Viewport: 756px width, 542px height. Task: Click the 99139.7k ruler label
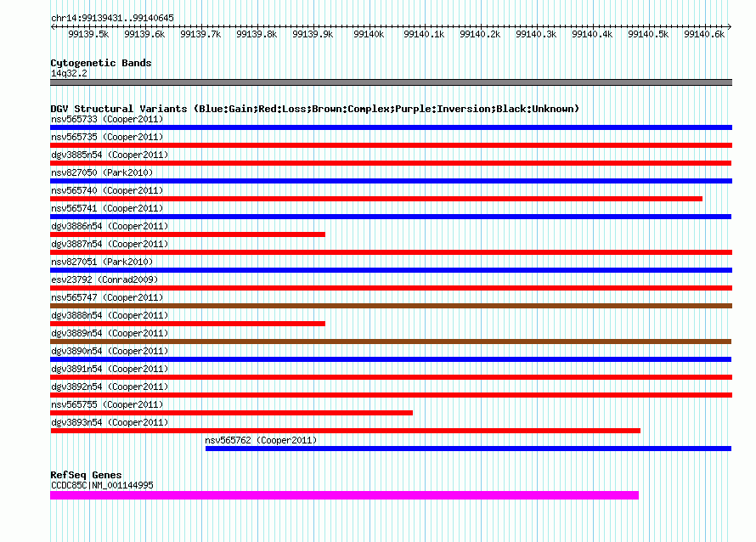click(x=200, y=34)
